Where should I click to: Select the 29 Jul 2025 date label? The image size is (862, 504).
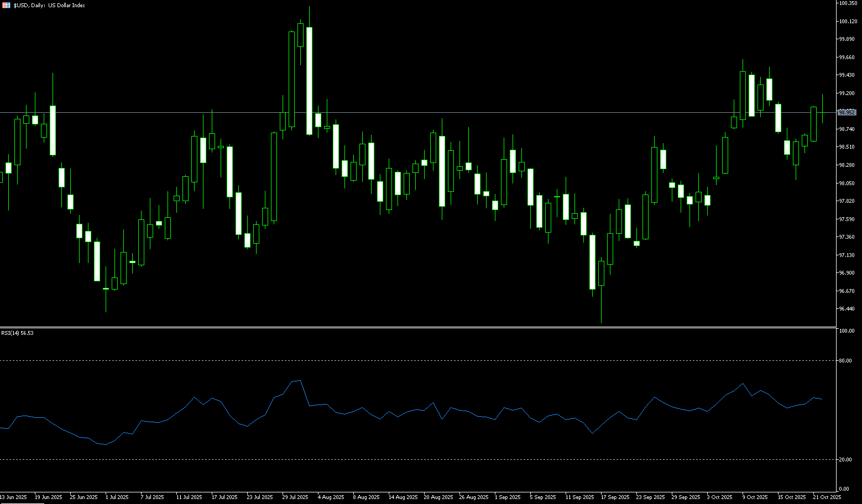[x=295, y=497]
